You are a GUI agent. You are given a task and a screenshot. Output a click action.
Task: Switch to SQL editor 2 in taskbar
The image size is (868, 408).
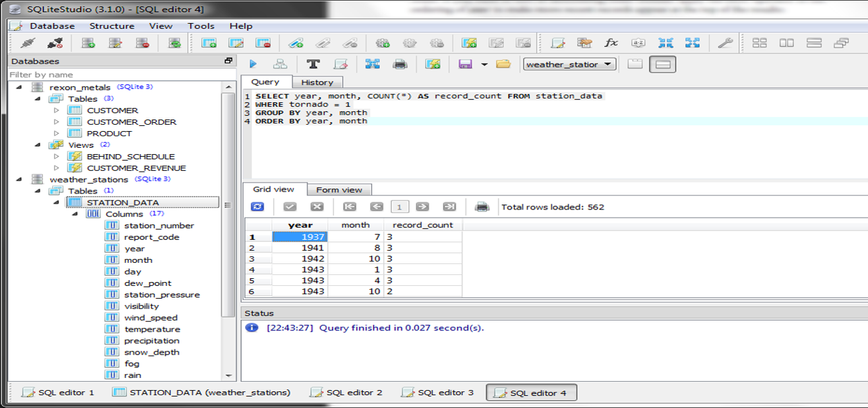(347, 392)
